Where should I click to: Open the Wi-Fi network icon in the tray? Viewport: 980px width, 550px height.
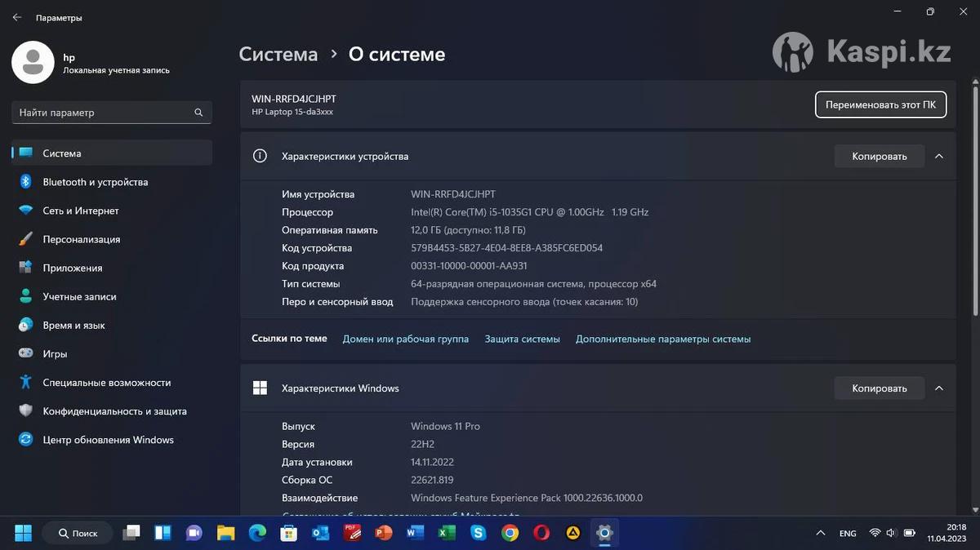point(875,533)
